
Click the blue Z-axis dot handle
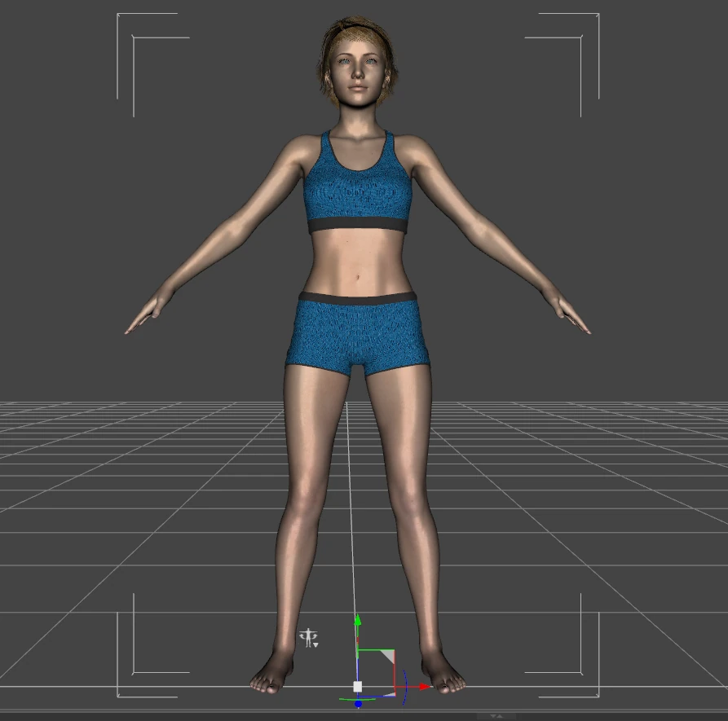click(358, 704)
